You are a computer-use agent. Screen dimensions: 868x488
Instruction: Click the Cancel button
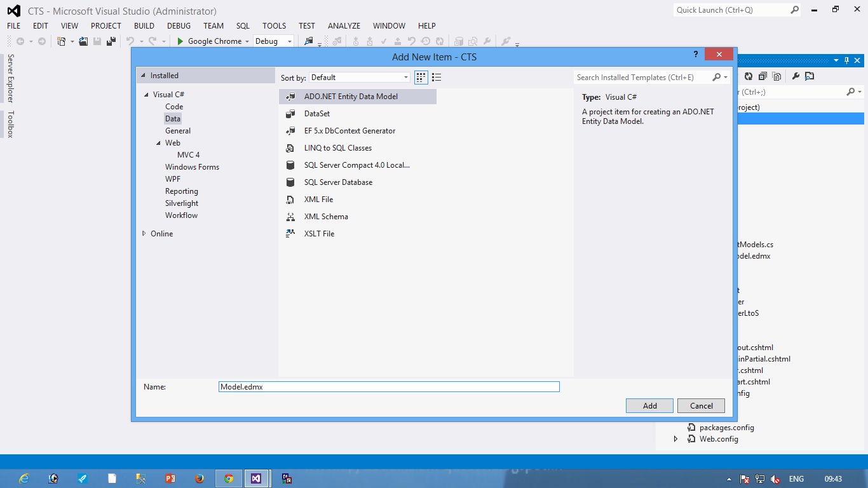point(701,405)
